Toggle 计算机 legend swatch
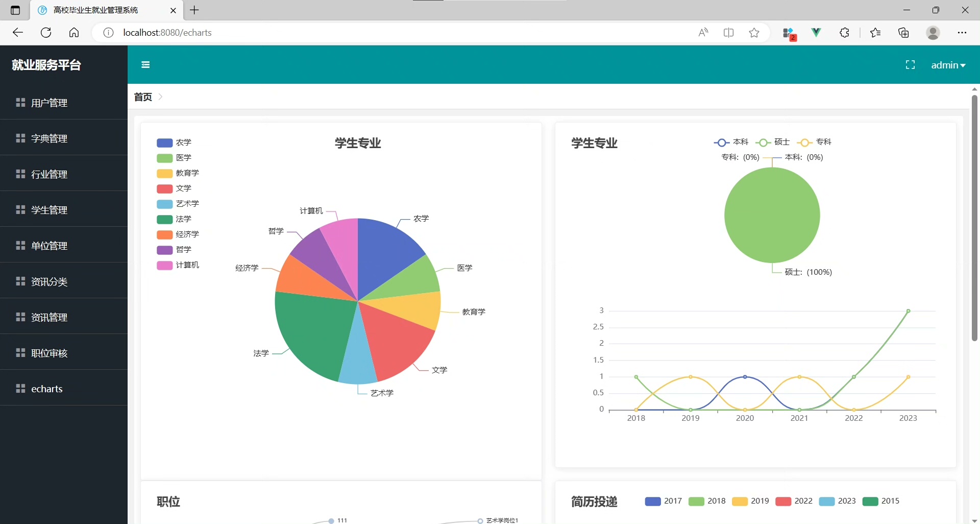980x524 pixels. (164, 265)
